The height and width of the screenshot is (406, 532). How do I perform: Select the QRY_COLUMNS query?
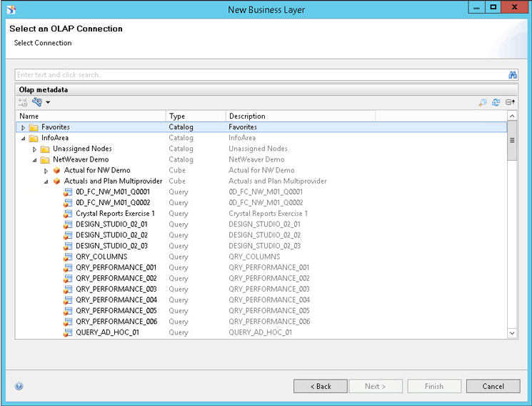tap(101, 257)
